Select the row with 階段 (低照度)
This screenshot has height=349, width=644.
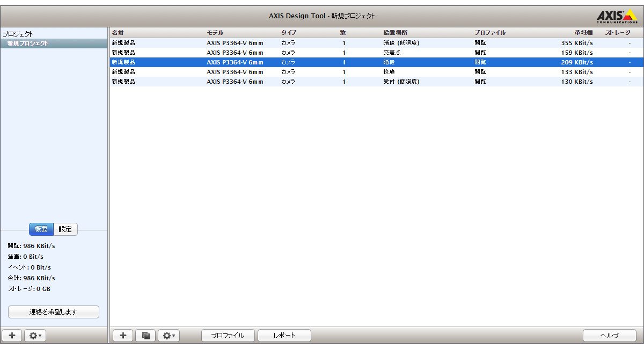[377, 43]
